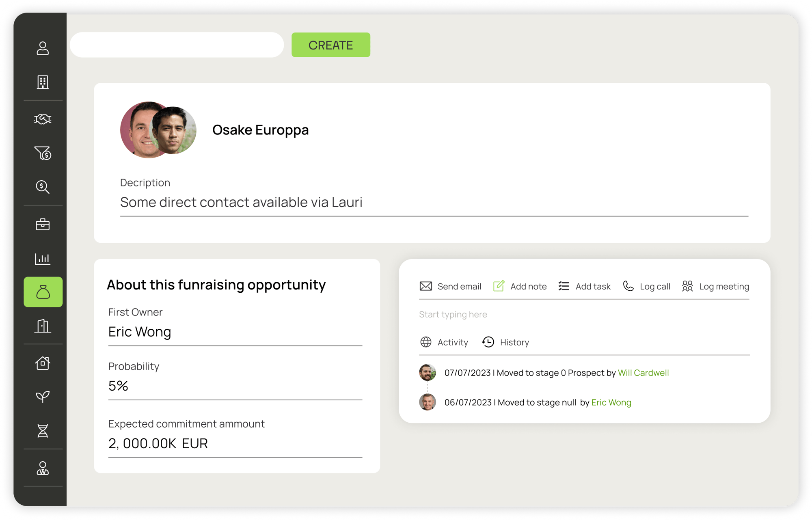Click Will Cardwell's avatar in activity list

click(428, 372)
